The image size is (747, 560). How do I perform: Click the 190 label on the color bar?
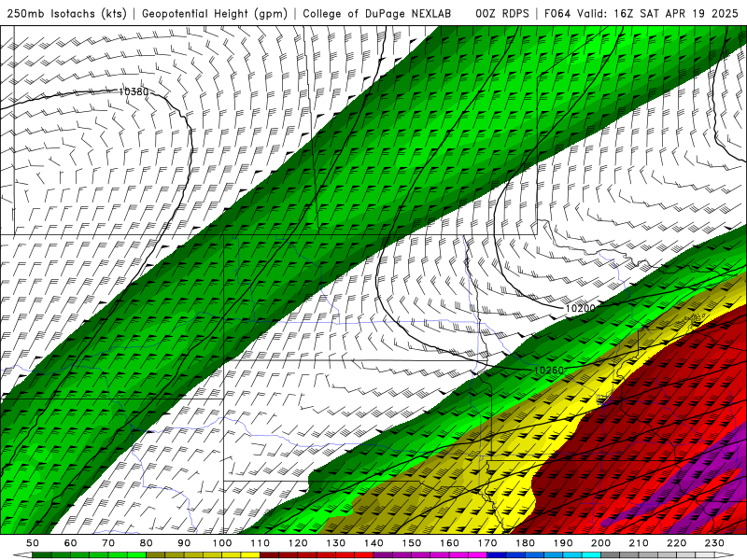[x=563, y=543]
